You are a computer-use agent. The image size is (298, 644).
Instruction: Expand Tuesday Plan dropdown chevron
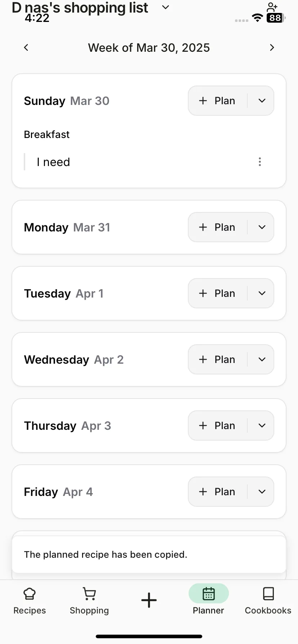(x=262, y=293)
